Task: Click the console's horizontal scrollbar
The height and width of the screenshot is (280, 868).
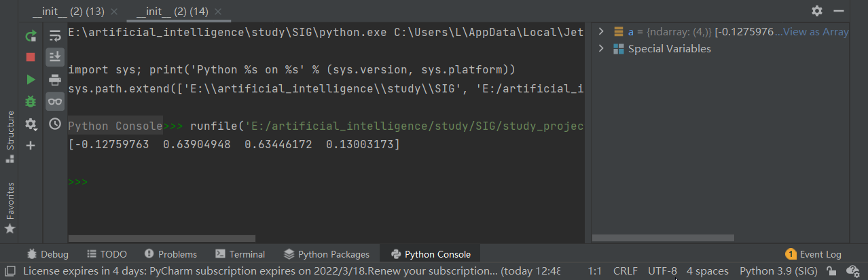Action: [162, 239]
